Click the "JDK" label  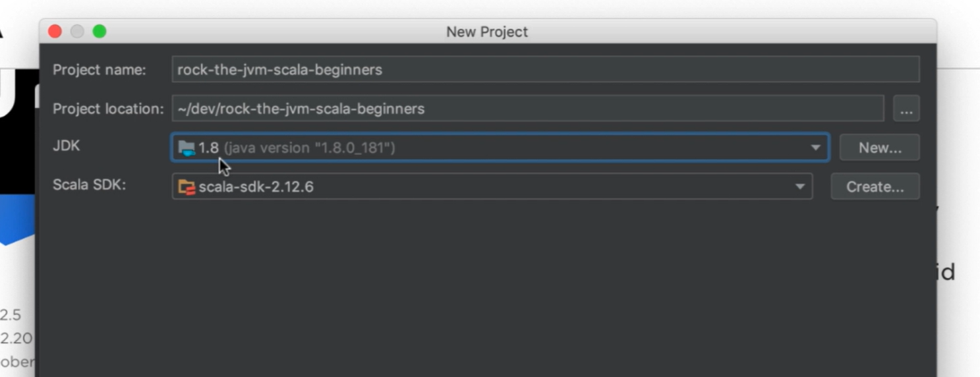click(67, 146)
